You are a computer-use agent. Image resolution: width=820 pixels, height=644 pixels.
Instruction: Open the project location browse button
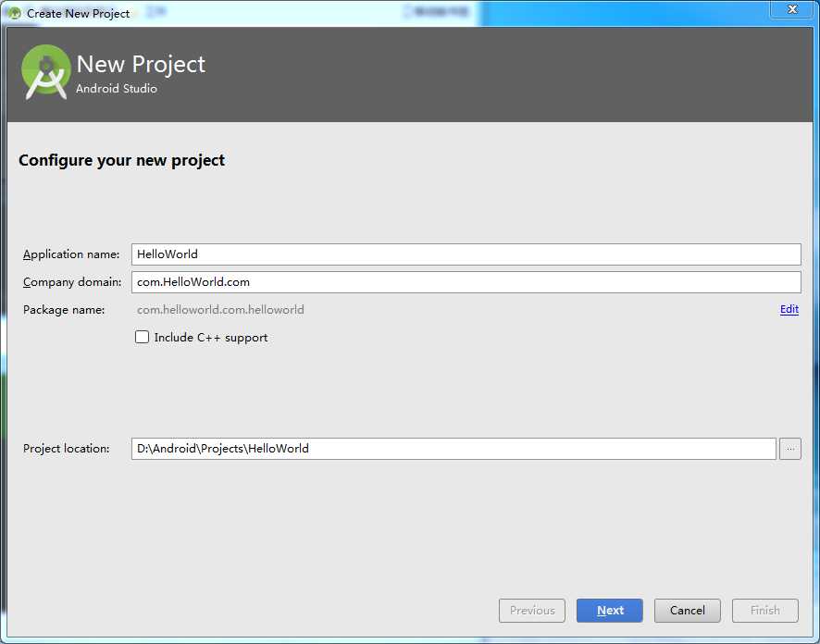tap(789, 449)
